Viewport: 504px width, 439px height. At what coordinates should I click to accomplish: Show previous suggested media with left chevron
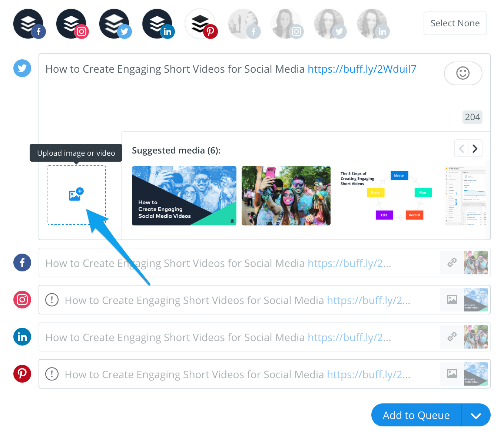point(461,149)
